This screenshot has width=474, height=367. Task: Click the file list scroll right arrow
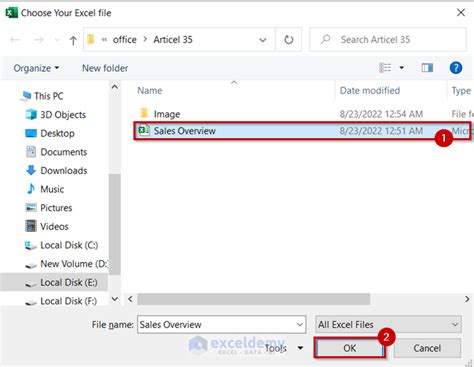point(467,299)
